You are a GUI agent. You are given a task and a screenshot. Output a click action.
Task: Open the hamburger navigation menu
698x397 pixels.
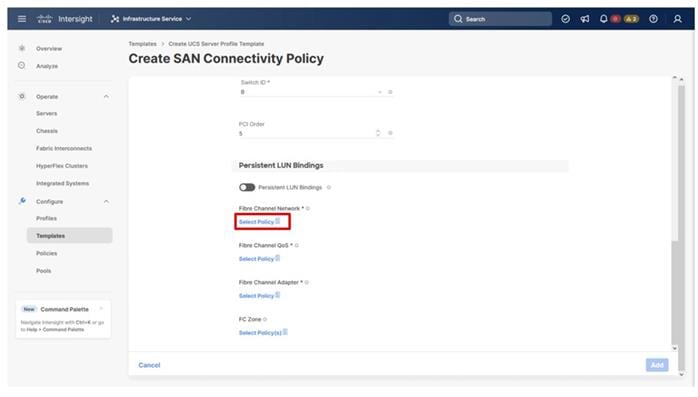(21, 19)
